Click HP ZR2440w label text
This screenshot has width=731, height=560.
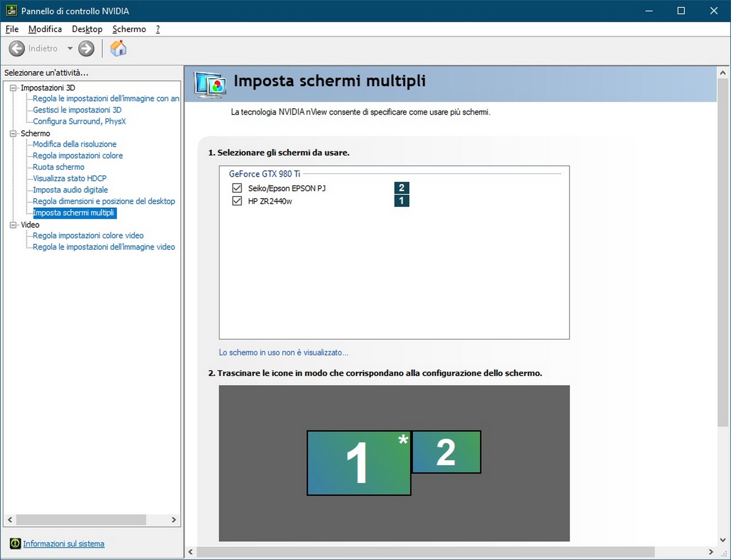[x=270, y=201]
